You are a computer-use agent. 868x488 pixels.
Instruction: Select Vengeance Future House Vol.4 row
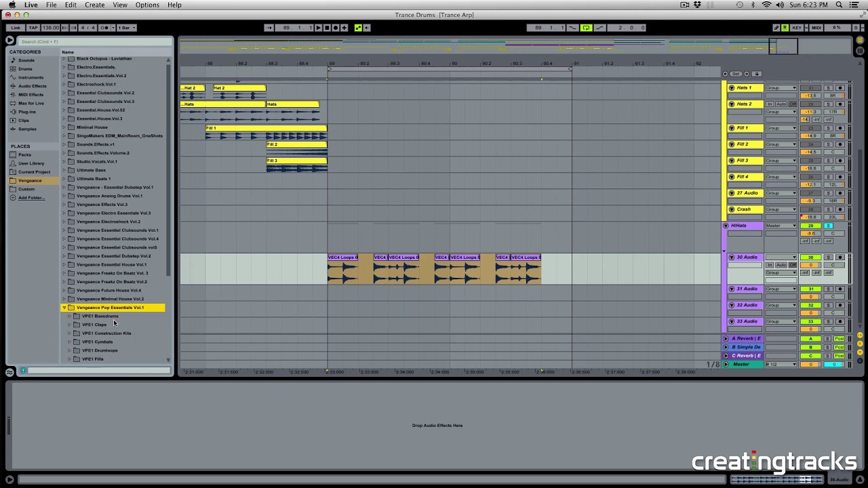pyautogui.click(x=113, y=290)
